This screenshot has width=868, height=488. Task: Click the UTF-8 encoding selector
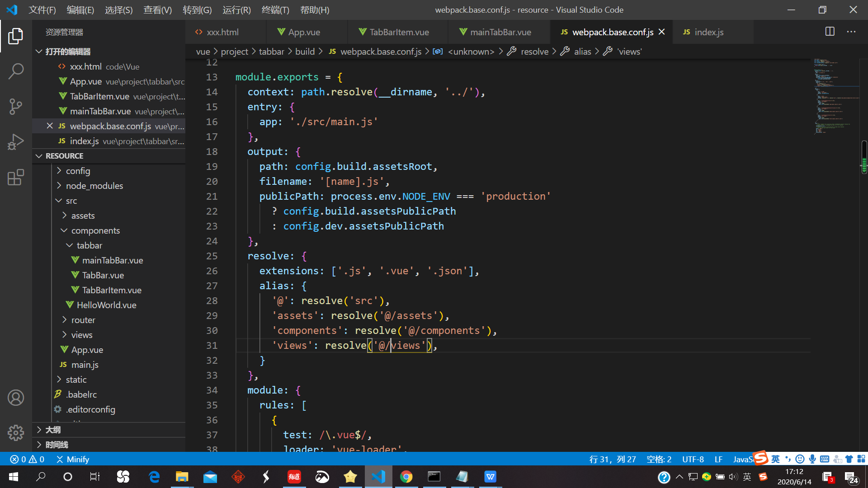coord(693,459)
